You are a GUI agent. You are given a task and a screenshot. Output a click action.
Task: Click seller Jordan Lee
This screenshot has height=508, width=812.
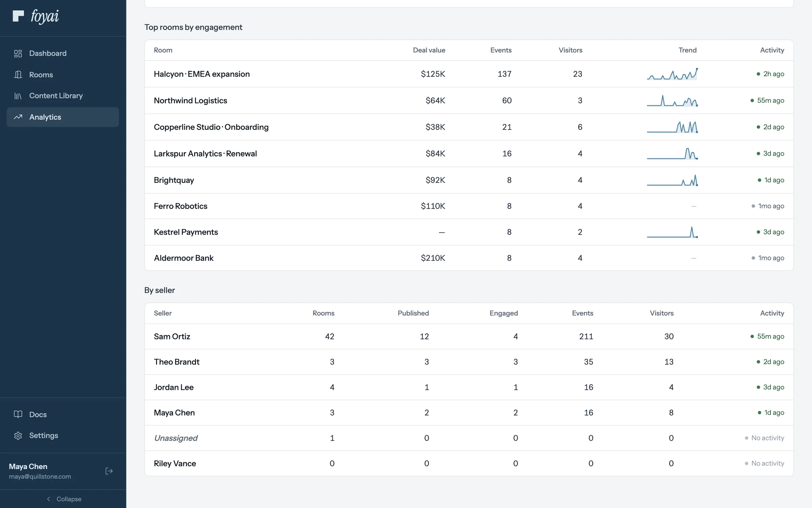tap(174, 387)
